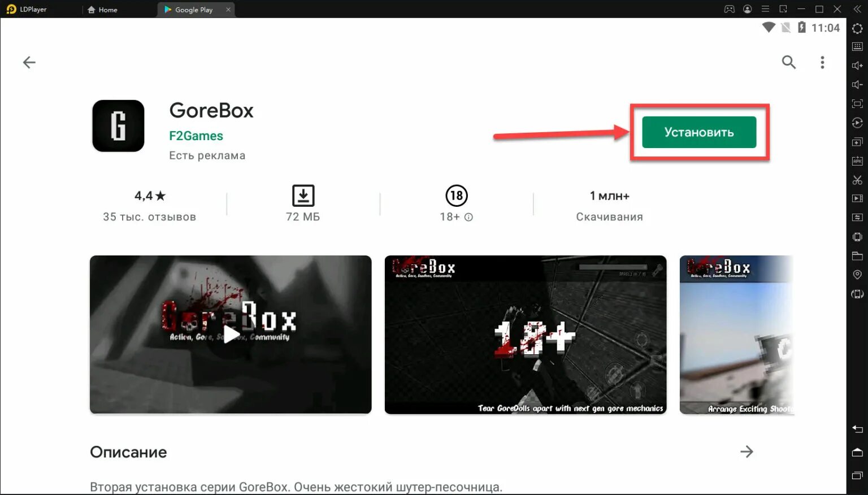Click the 18 age rating badge
The width and height of the screenshot is (868, 495).
tap(457, 196)
